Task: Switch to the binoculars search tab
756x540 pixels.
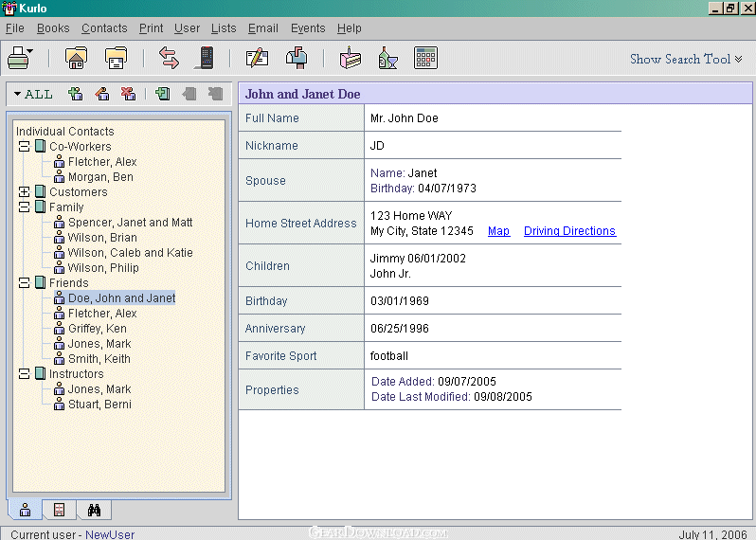Action: (94, 510)
